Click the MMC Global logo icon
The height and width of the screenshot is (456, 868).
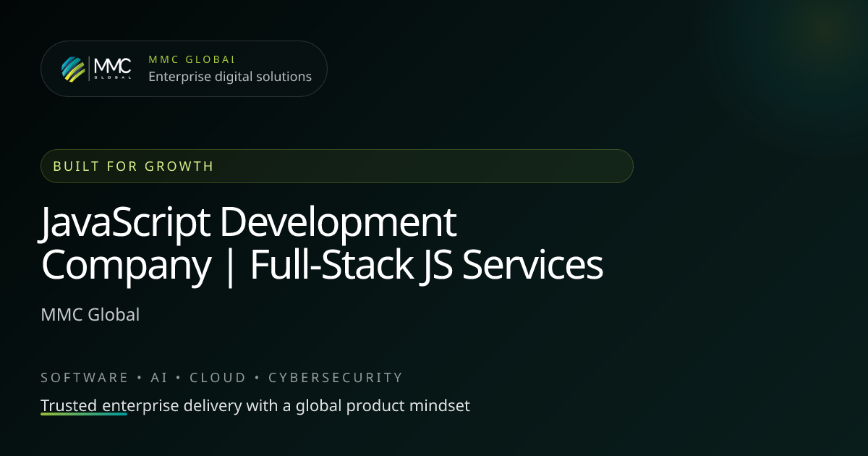point(96,69)
